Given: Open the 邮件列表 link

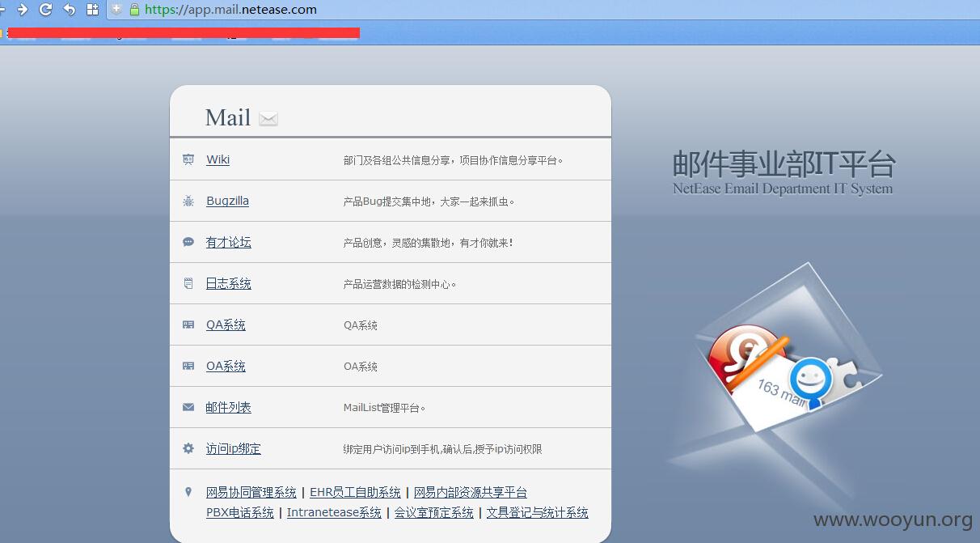Looking at the screenshot, I should [229, 407].
